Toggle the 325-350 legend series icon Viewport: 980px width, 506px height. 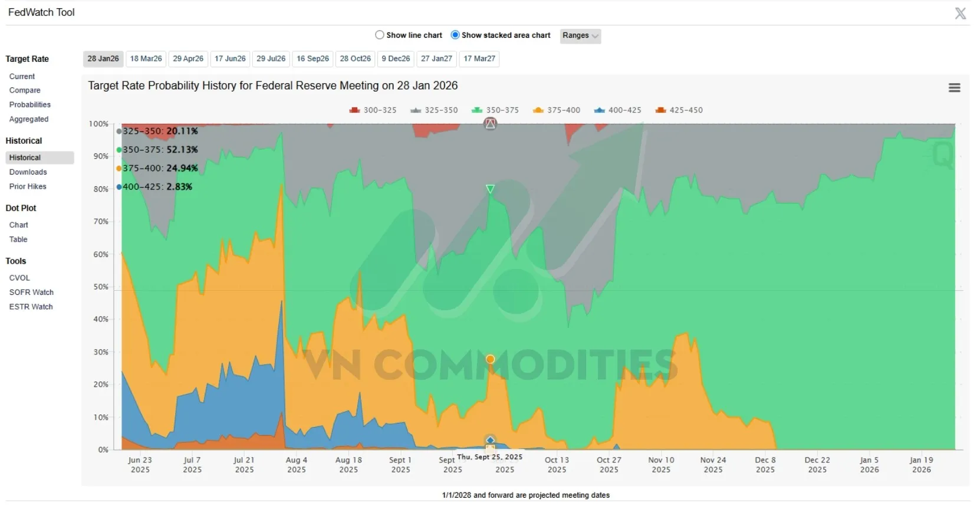click(416, 110)
